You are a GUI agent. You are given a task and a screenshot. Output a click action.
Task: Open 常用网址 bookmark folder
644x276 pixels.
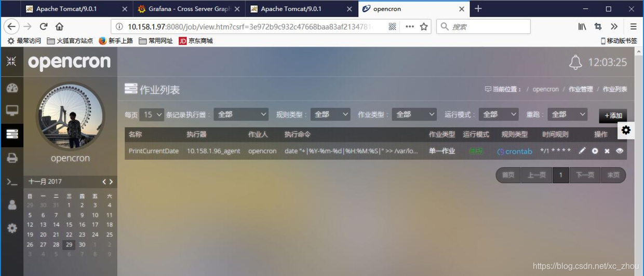pyautogui.click(x=156, y=40)
